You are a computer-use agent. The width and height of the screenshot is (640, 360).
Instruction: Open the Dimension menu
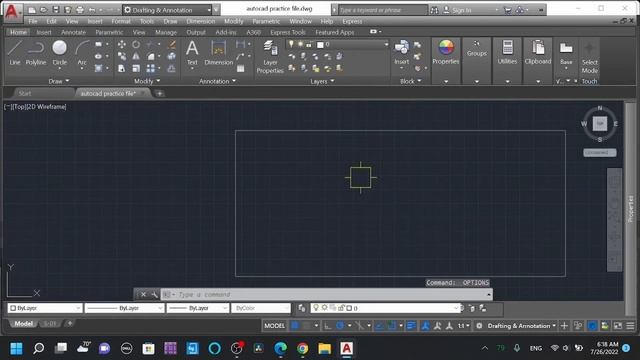200,21
